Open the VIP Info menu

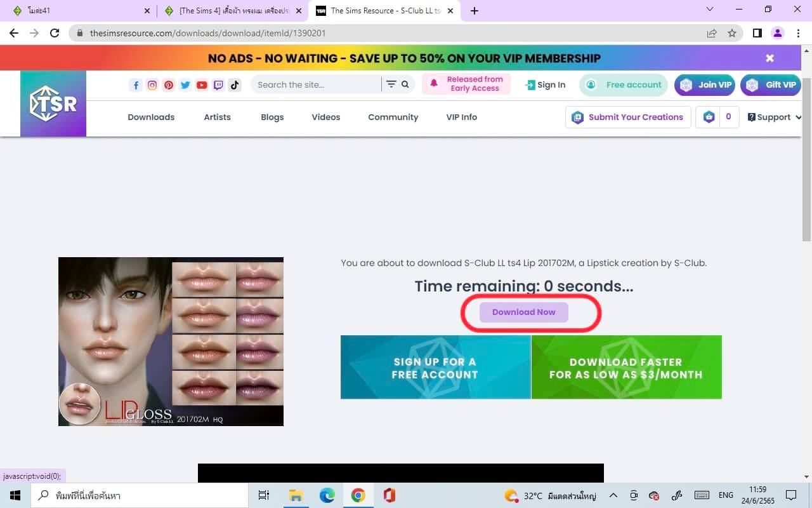coord(462,117)
